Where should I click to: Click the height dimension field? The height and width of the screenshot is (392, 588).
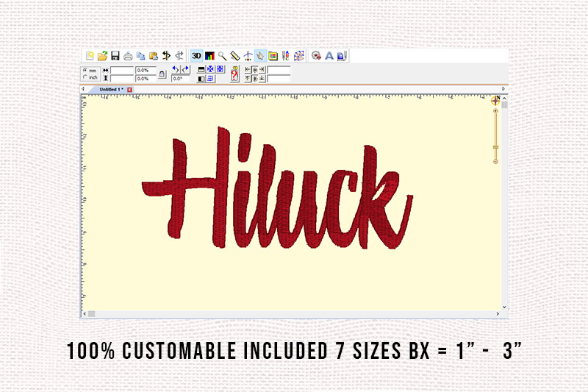coord(122,79)
